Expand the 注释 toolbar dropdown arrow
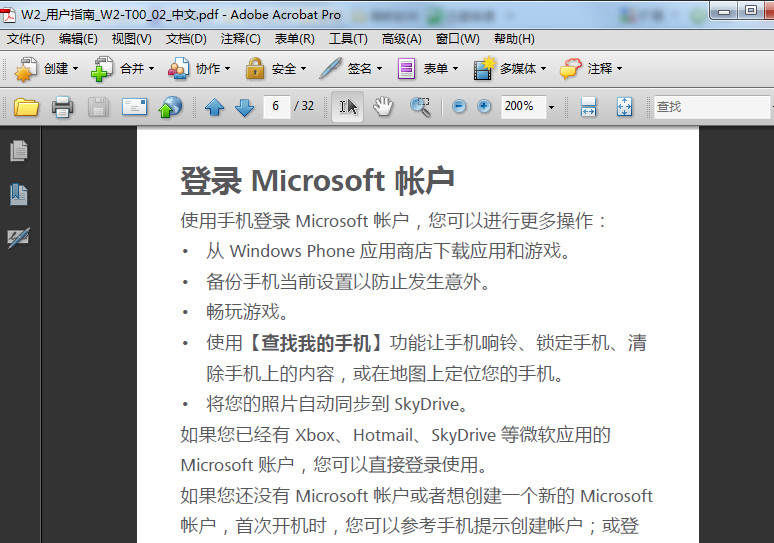774x543 pixels. point(619,69)
